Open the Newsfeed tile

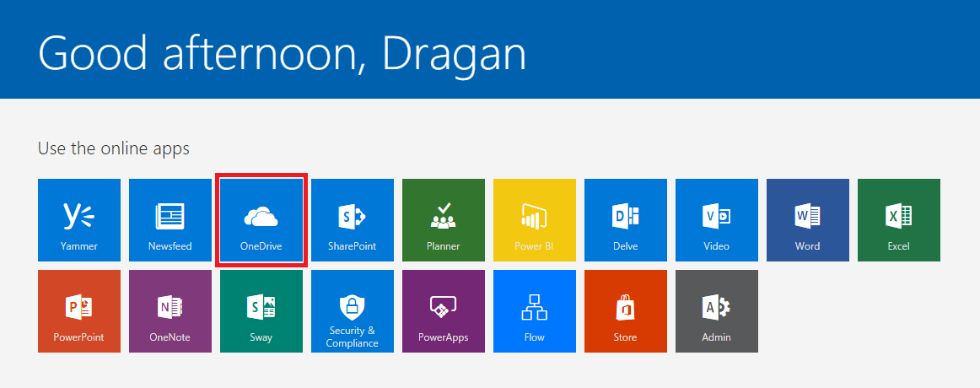pyautogui.click(x=170, y=220)
